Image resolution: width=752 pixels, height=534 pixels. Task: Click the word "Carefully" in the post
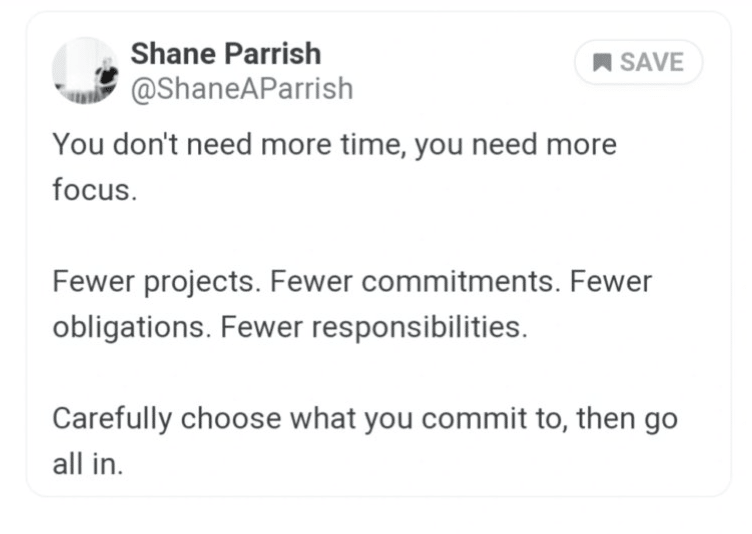pyautogui.click(x=112, y=419)
